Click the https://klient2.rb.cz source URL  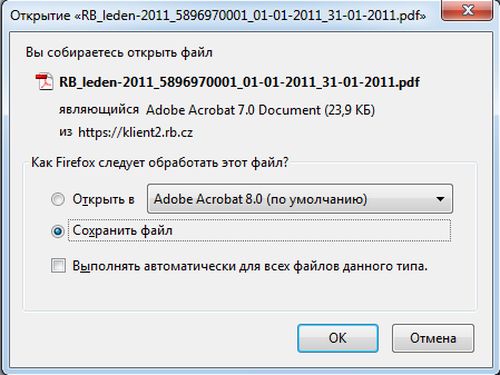coord(135,133)
